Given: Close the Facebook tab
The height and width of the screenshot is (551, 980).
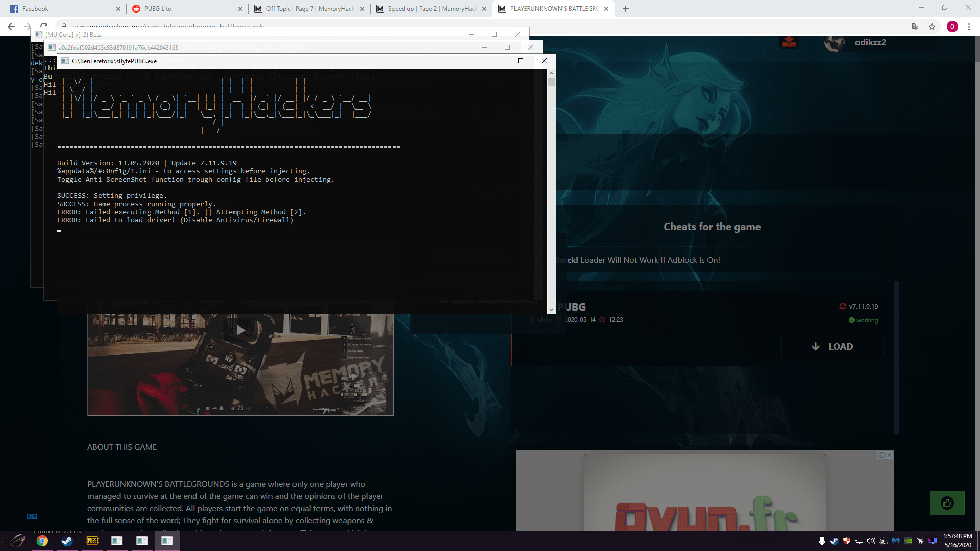Looking at the screenshot, I should (118, 9).
